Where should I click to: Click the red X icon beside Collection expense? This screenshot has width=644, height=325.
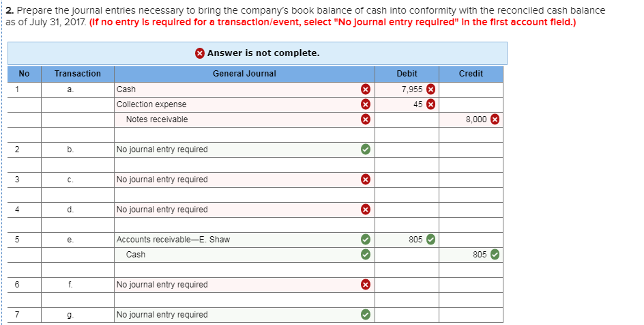pyautogui.click(x=366, y=104)
